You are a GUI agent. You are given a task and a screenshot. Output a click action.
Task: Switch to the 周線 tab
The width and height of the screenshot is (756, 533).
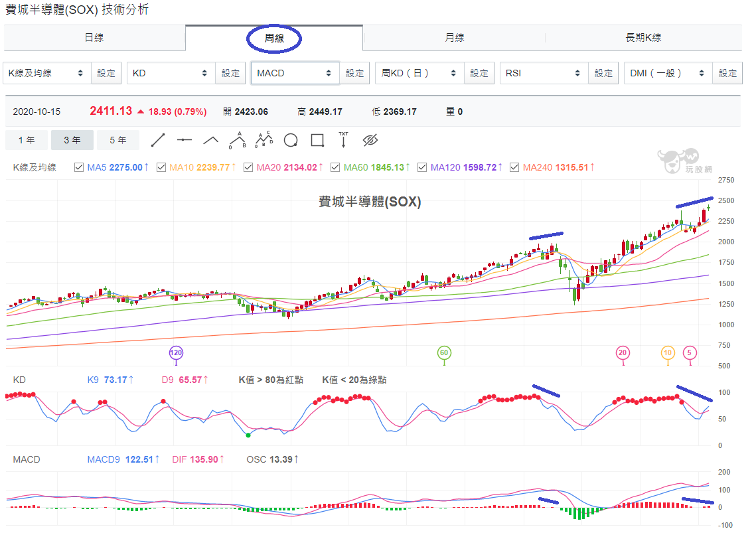[x=274, y=38]
